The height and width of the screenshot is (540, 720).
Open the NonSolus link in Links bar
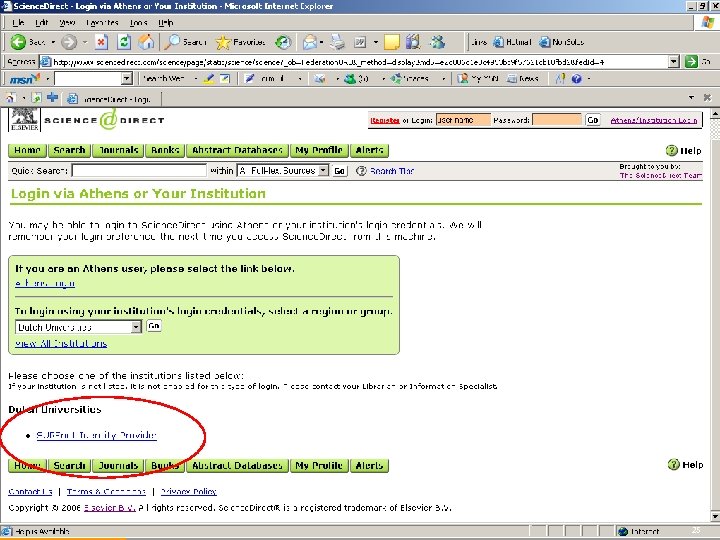561,42
